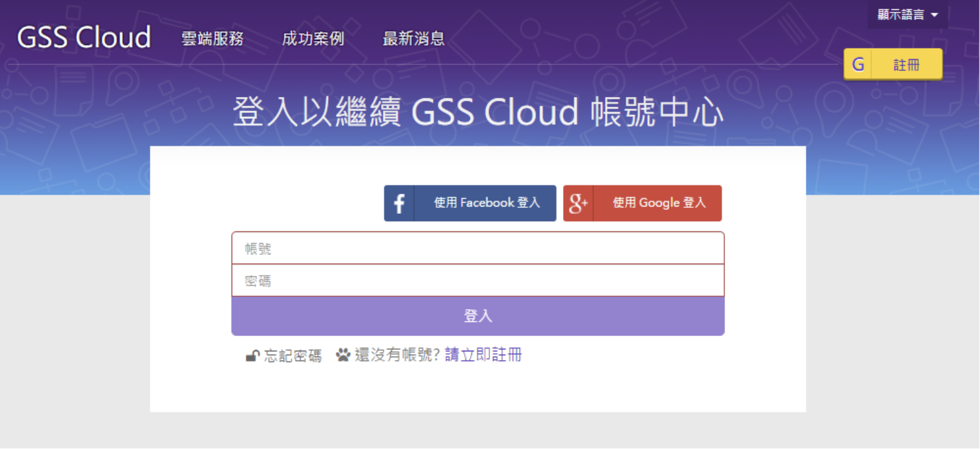Focus the 密碼 password field
The image size is (980, 449).
click(x=477, y=280)
